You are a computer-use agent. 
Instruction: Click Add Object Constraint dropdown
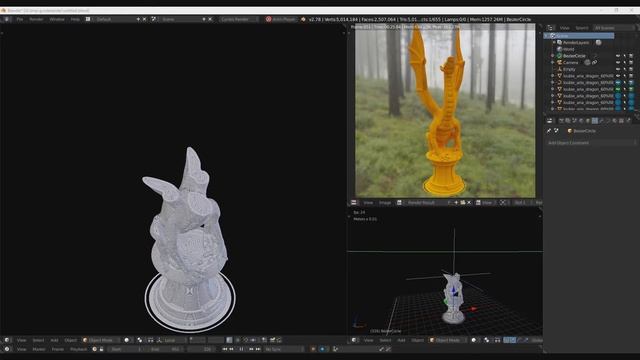click(591, 143)
